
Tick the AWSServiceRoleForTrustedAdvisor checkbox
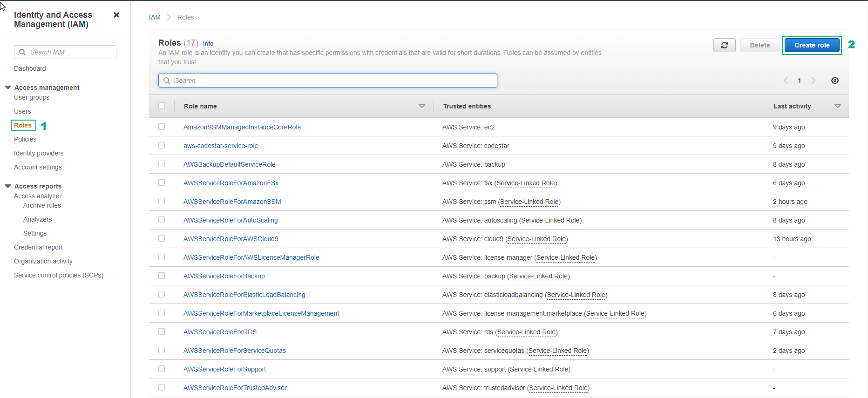click(162, 387)
